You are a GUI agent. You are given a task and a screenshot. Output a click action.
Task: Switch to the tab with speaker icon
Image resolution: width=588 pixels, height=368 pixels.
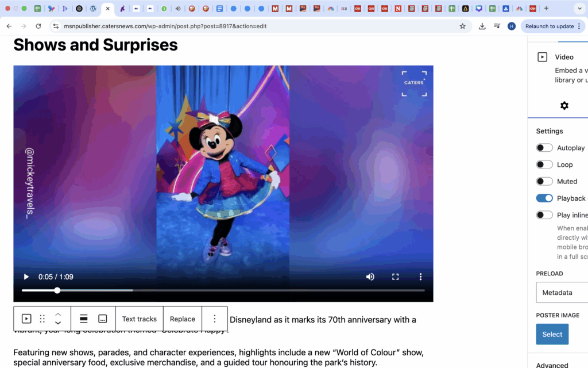pos(178,8)
